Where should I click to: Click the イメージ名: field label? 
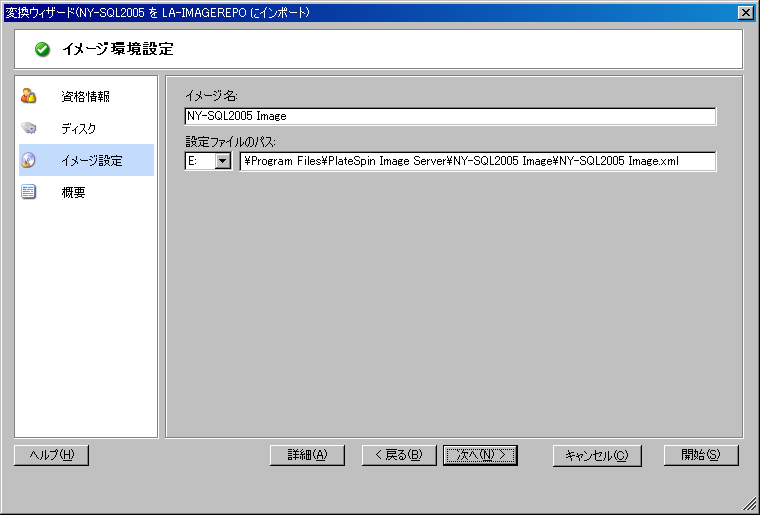pos(211,96)
